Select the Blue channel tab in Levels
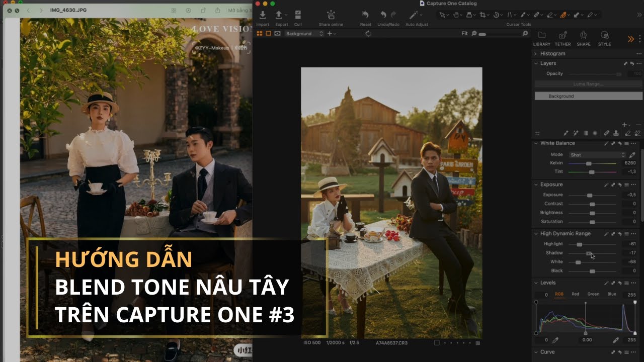 click(x=612, y=294)
